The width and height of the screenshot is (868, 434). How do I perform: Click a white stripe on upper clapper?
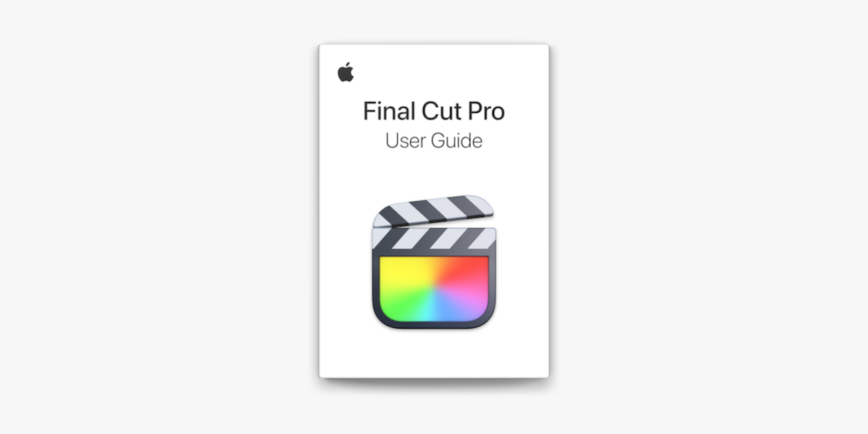(434, 208)
